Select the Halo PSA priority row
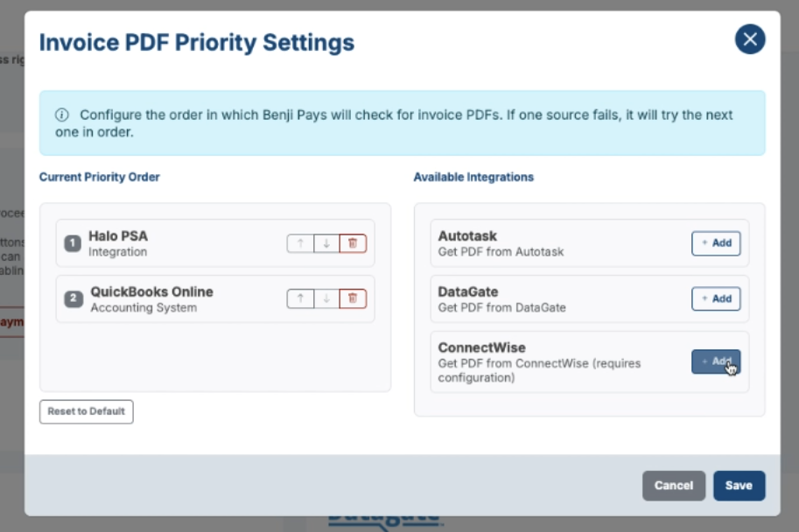 click(x=215, y=243)
